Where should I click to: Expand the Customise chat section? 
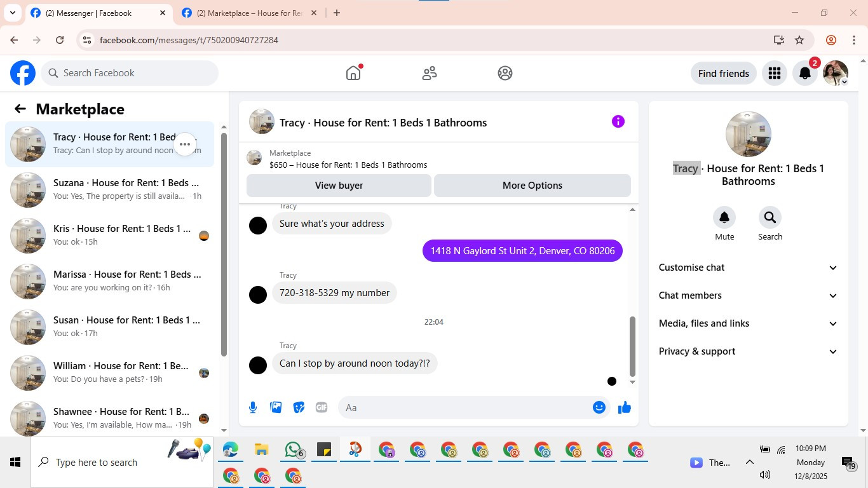[749, 268]
